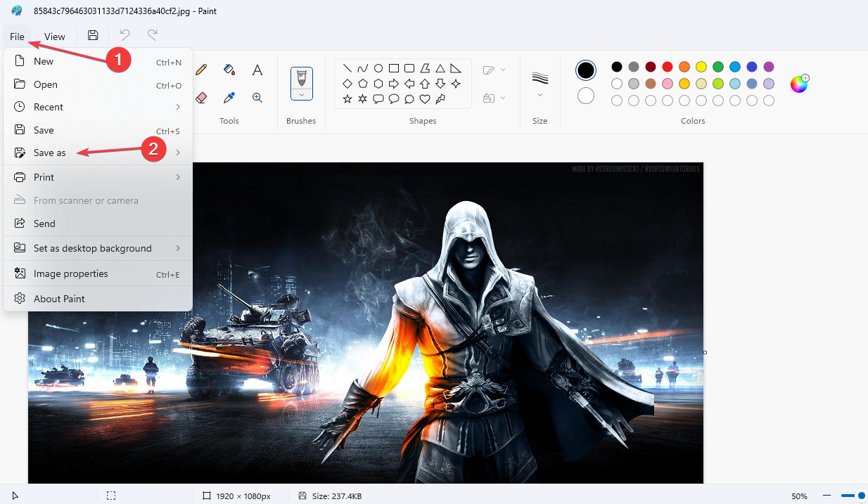The height and width of the screenshot is (504, 868).
Task: Select the Fill bucket tool
Action: (x=229, y=70)
